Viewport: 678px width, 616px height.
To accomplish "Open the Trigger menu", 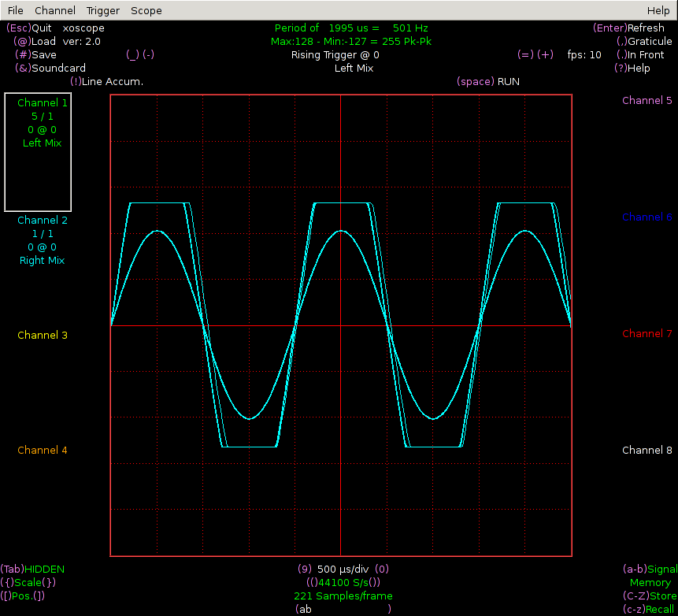I will coord(103,10).
